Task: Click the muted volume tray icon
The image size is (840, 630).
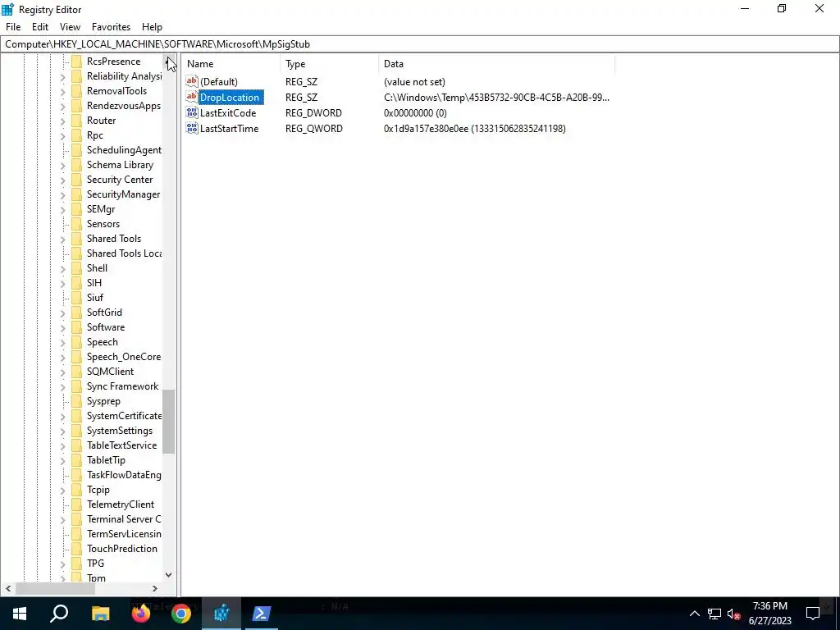Action: coord(733,614)
